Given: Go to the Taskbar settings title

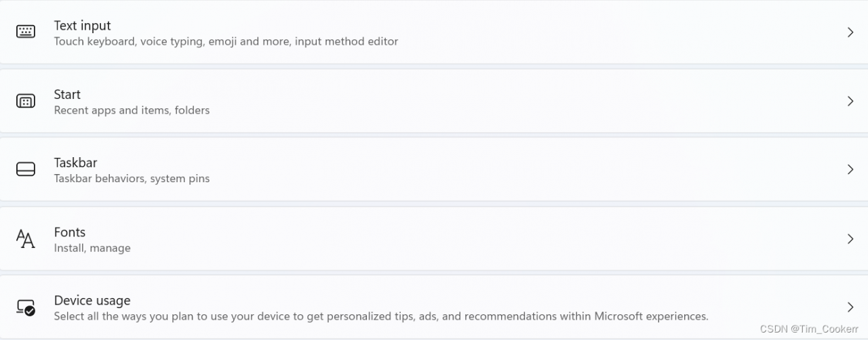Looking at the screenshot, I should (x=75, y=163).
